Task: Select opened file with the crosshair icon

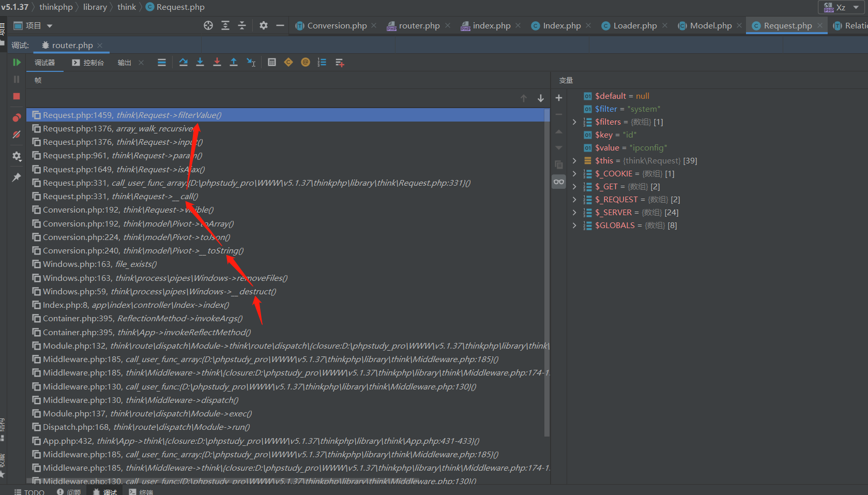Action: click(x=208, y=25)
